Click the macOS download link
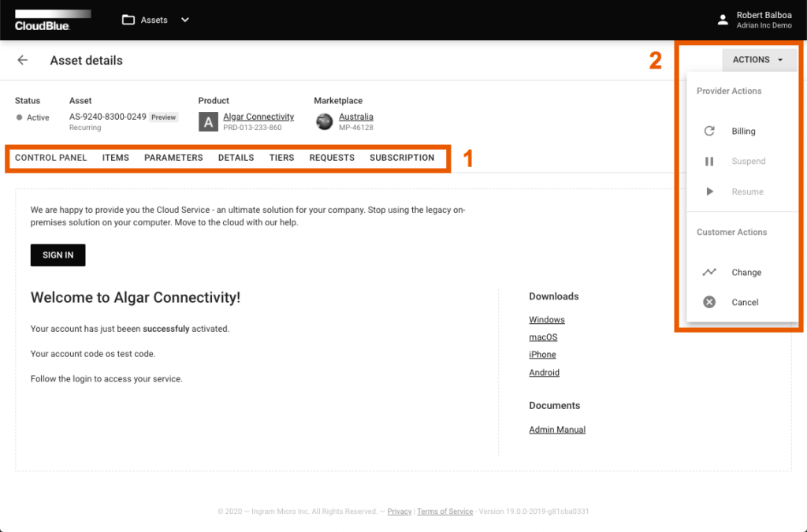 point(543,337)
